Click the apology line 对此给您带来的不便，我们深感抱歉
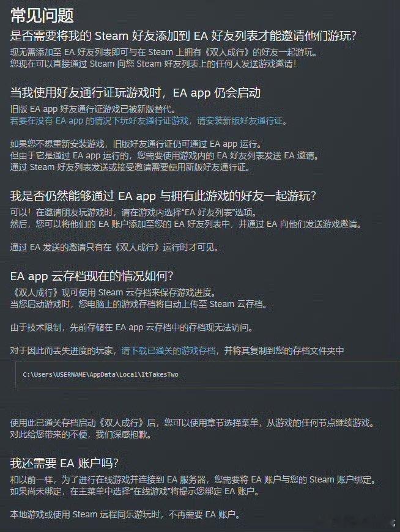This screenshot has height=532, width=400. point(81,434)
